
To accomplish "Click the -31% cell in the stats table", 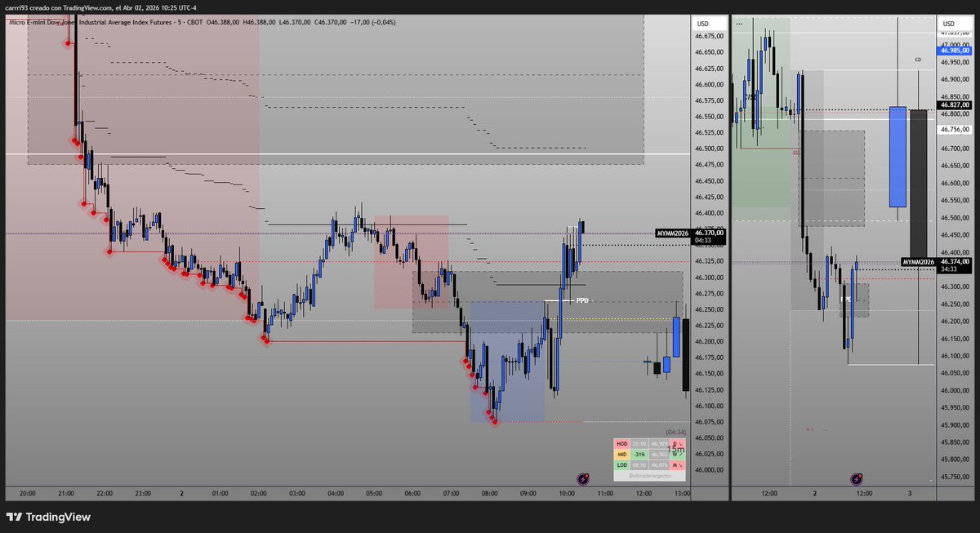I will tap(640, 454).
